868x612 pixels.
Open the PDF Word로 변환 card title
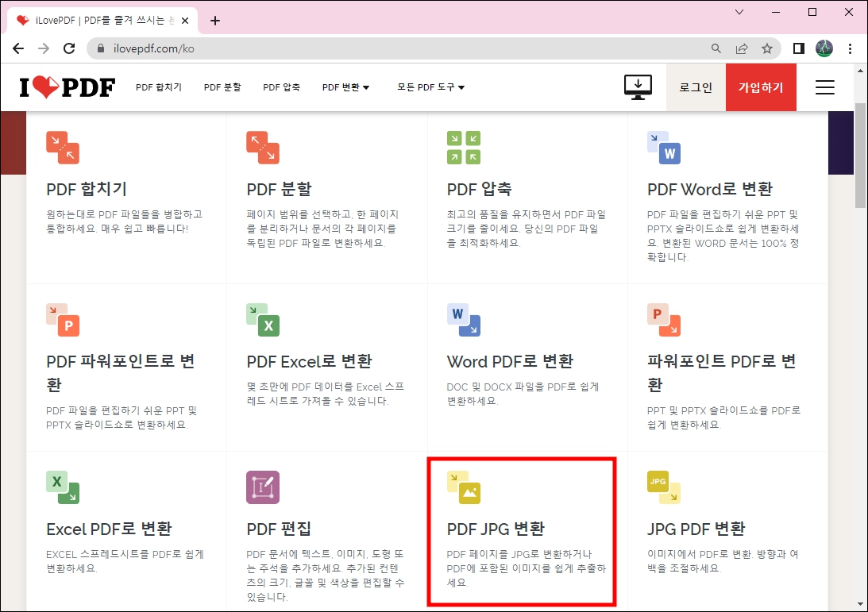click(x=710, y=189)
